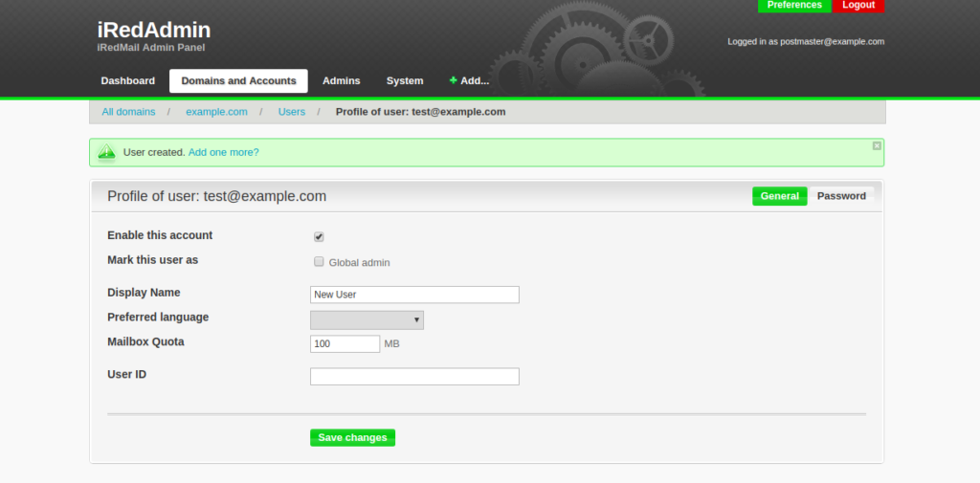Dismiss the User created notification
Screen dimensions: 980x483
click(x=877, y=146)
